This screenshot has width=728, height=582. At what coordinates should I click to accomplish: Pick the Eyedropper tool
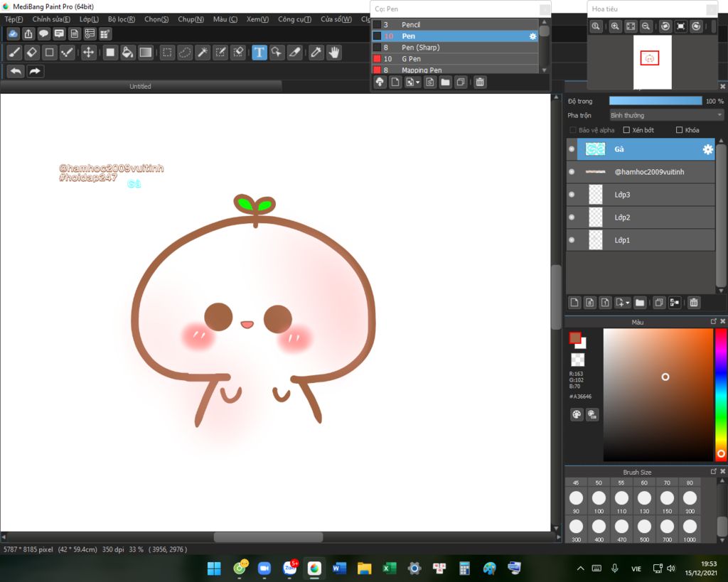click(316, 53)
